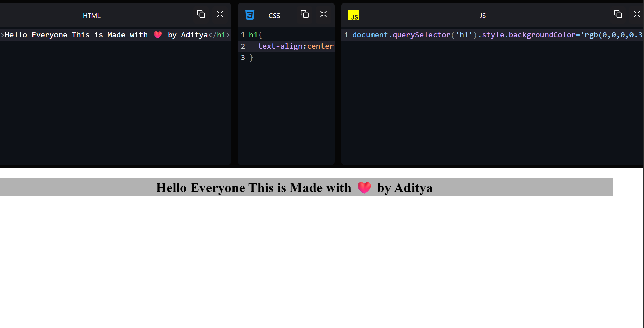
Task: Click the yellow JS logo icon
Action: [353, 15]
